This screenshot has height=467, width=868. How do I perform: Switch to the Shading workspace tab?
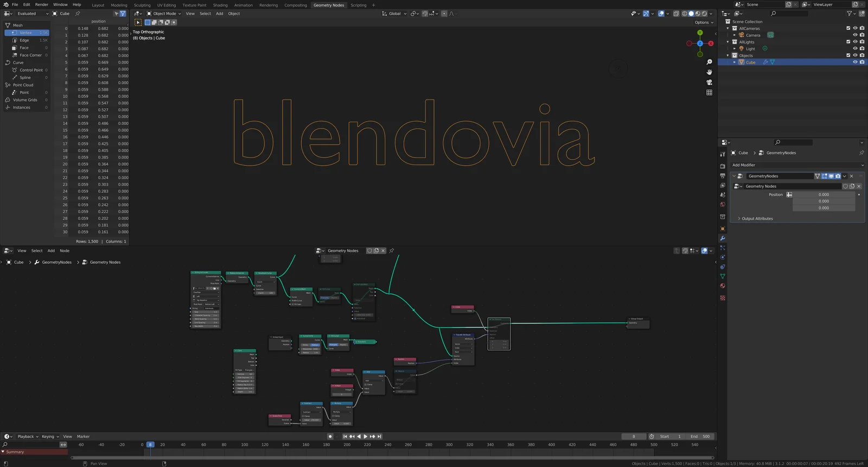[220, 5]
